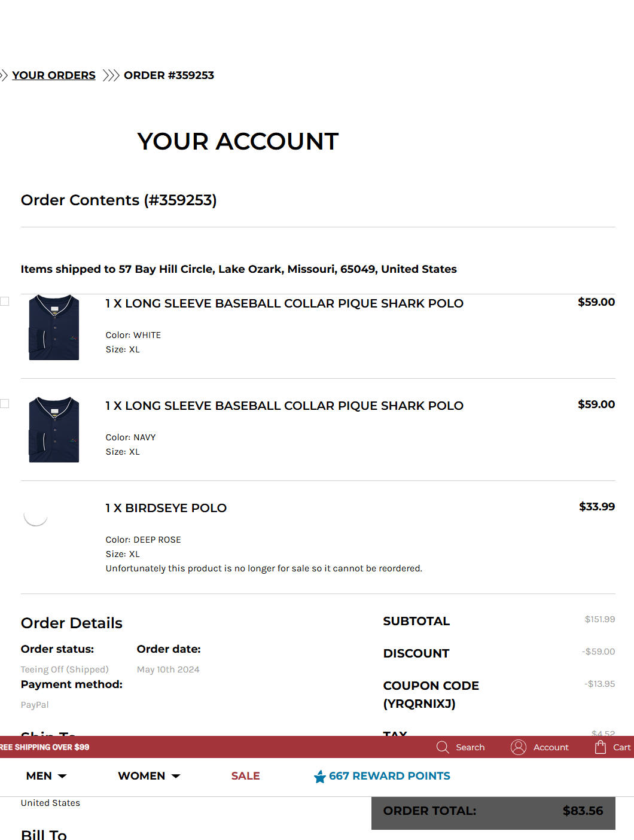
Task: Click the Birdseye Polo product title
Action: coord(166,508)
